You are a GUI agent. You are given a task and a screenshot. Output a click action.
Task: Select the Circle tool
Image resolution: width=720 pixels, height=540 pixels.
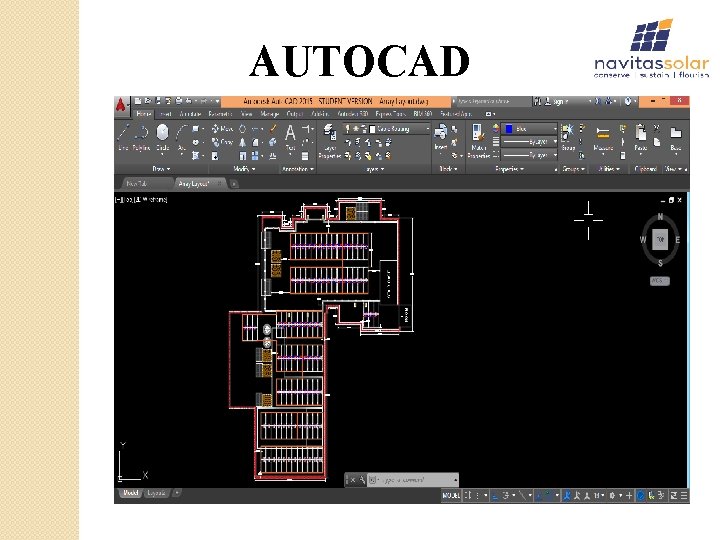tap(162, 136)
